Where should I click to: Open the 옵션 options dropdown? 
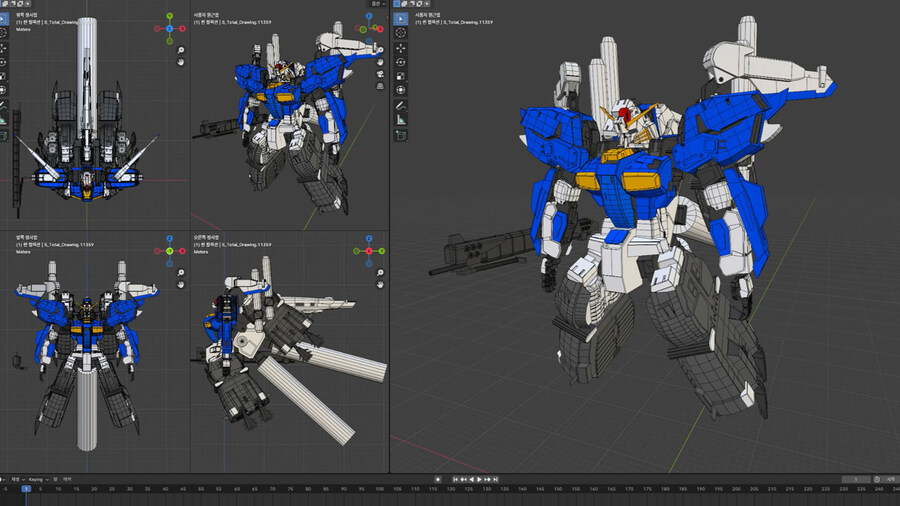(x=378, y=3)
